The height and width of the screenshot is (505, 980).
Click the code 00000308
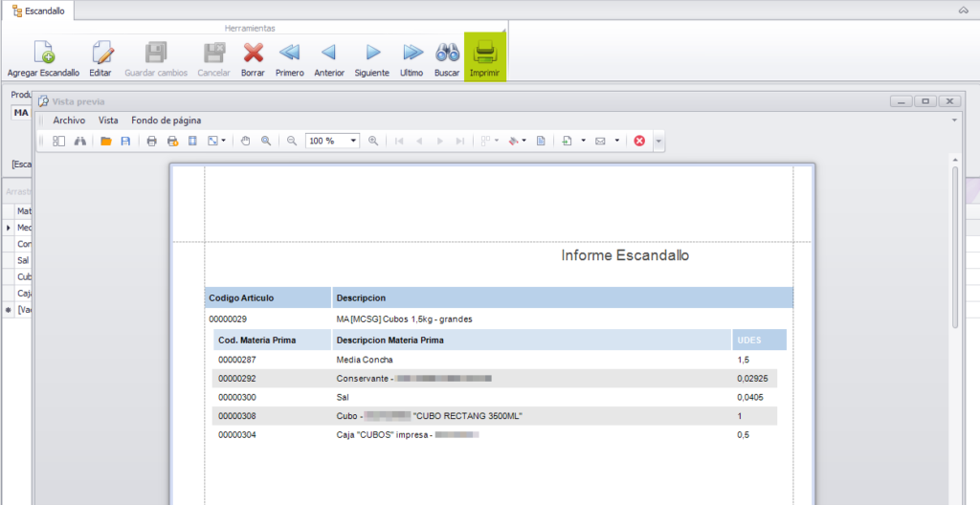[x=237, y=416]
